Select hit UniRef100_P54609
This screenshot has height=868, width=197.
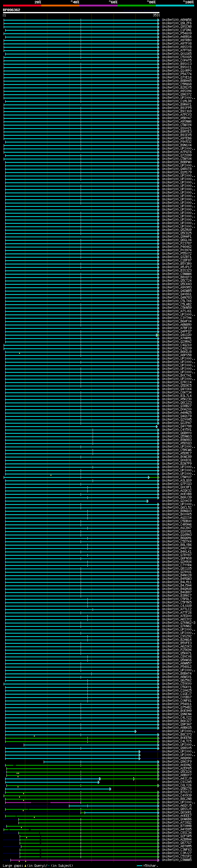(x=177, y=33)
